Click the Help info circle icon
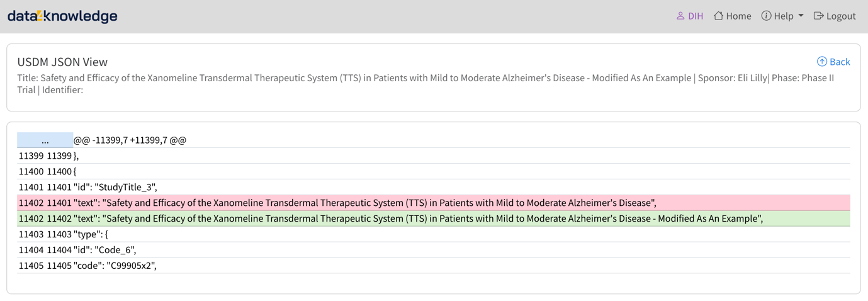Image resolution: width=868 pixels, height=301 pixels. point(766,16)
